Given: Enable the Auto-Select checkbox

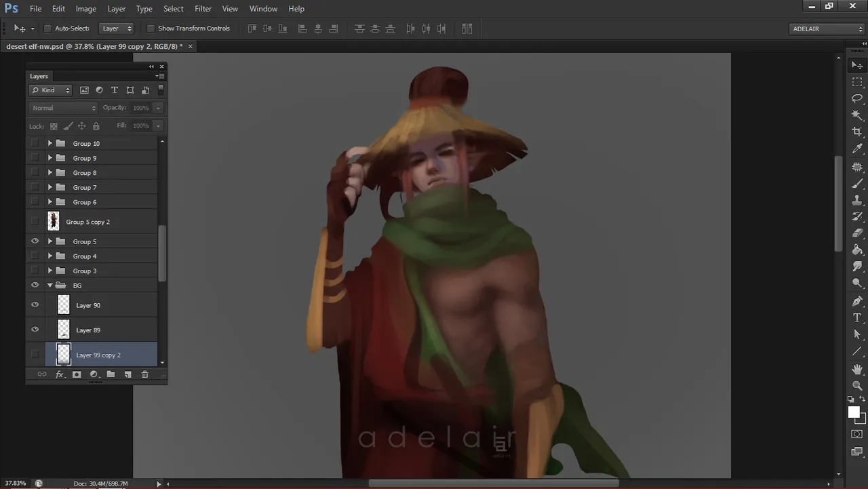Looking at the screenshot, I should [47, 28].
